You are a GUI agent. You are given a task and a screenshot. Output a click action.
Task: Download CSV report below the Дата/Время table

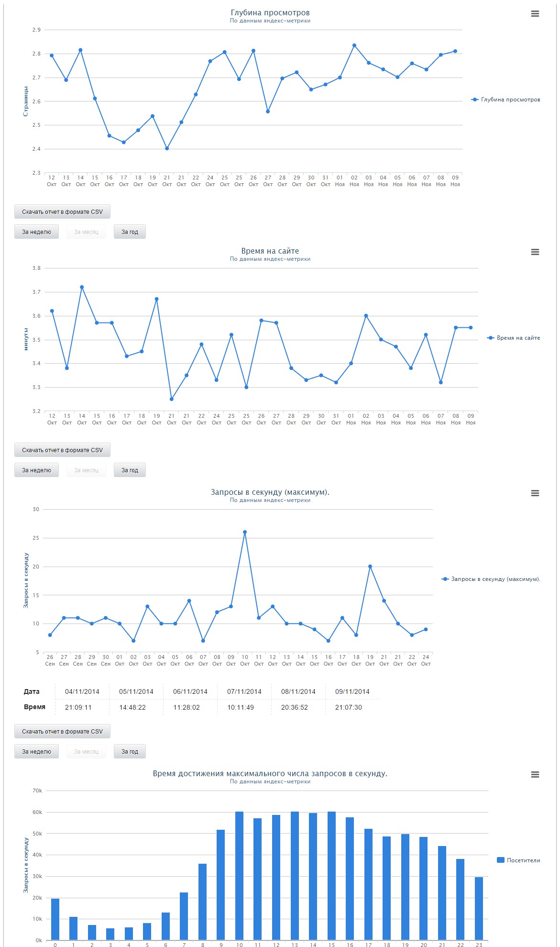coord(62,732)
